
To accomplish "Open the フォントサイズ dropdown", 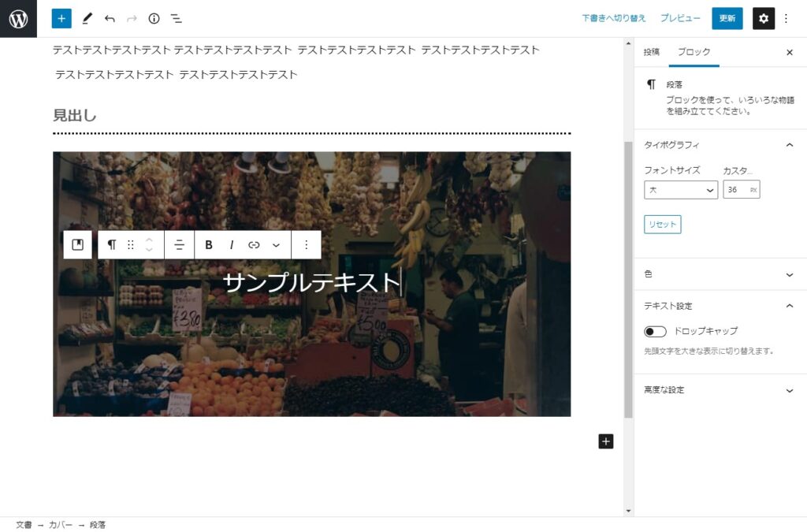I will (680, 190).
